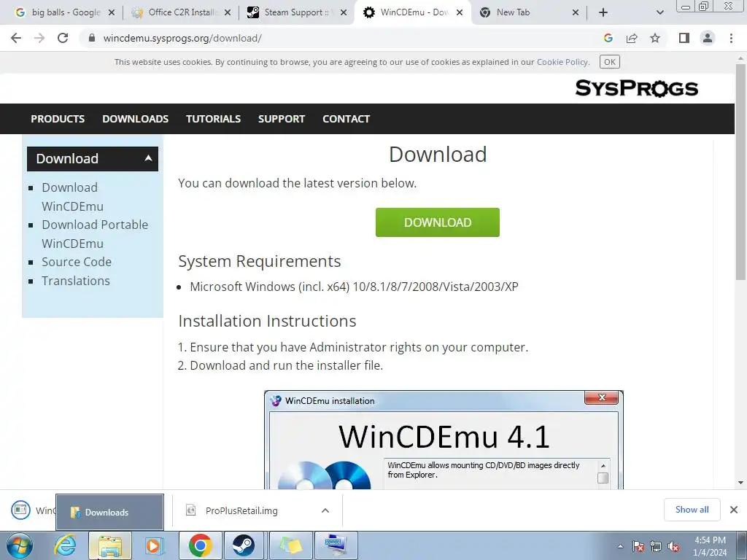Image resolution: width=747 pixels, height=560 pixels.
Task: Bookmark this page with star icon
Action: point(655,38)
